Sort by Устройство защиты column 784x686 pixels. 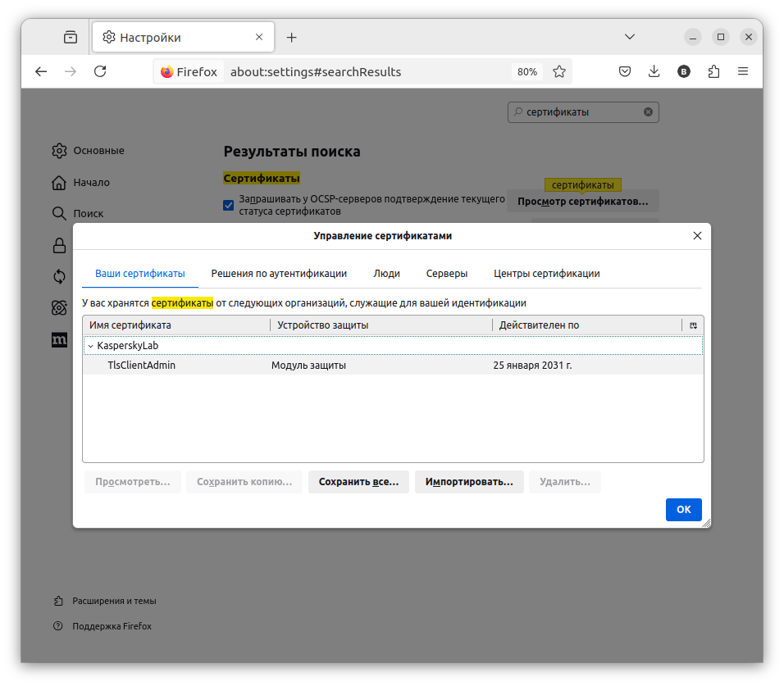(381, 325)
